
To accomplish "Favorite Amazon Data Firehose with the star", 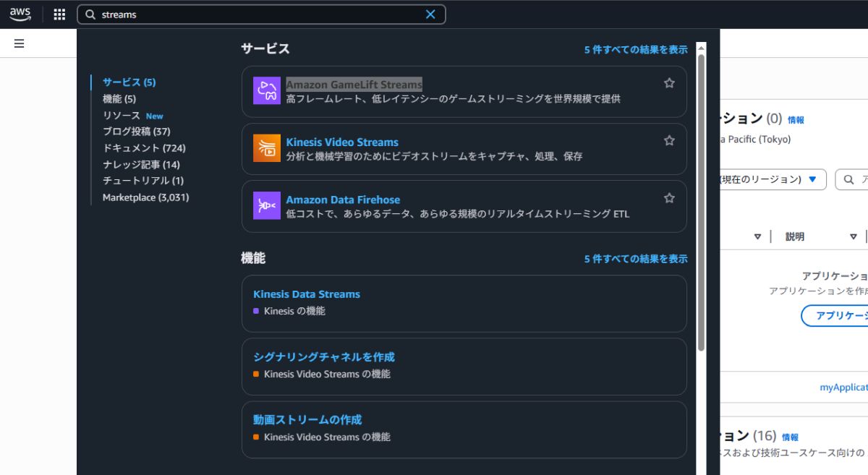I will pyautogui.click(x=669, y=197).
